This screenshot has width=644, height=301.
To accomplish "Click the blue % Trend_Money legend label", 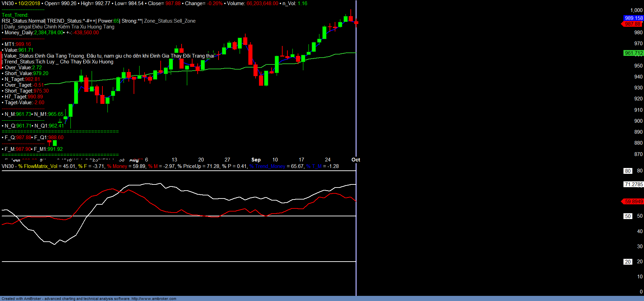I will click(x=267, y=166).
